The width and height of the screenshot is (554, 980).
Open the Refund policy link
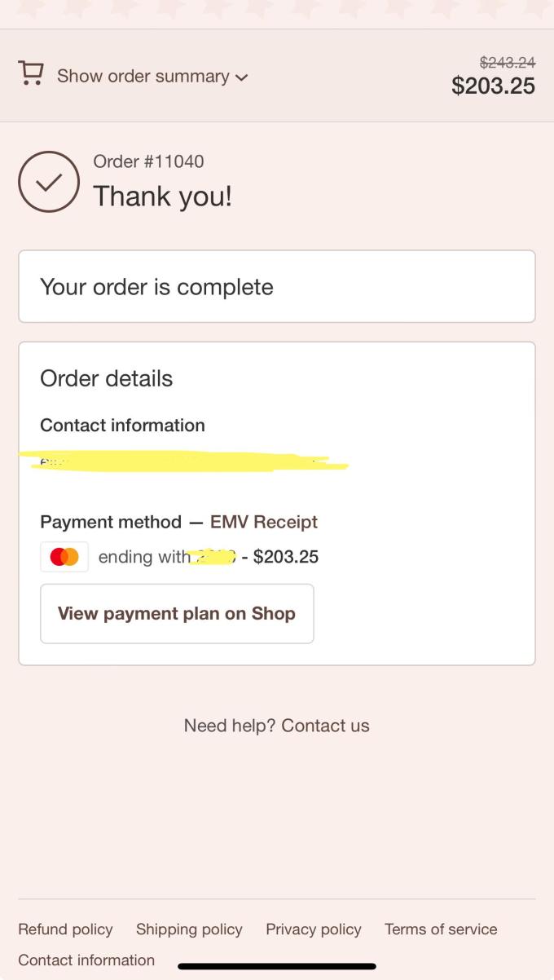[x=65, y=929]
